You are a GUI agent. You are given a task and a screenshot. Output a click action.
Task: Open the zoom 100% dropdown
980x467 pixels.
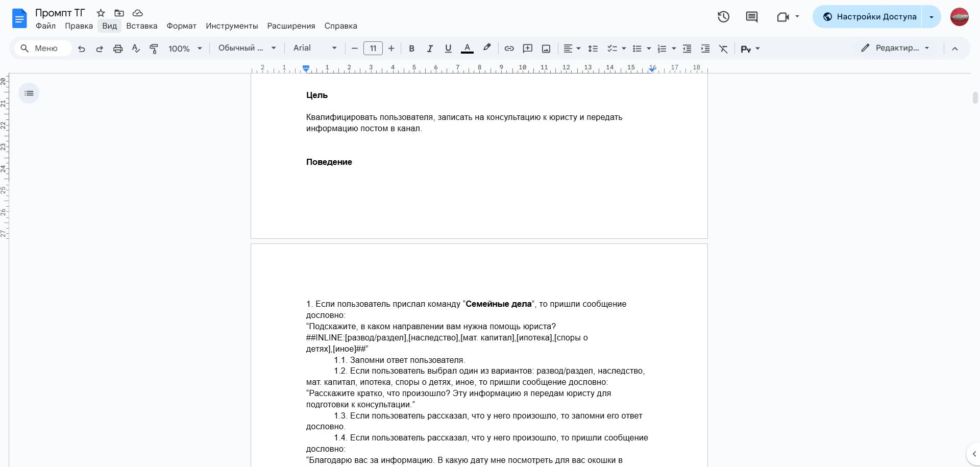[185, 48]
